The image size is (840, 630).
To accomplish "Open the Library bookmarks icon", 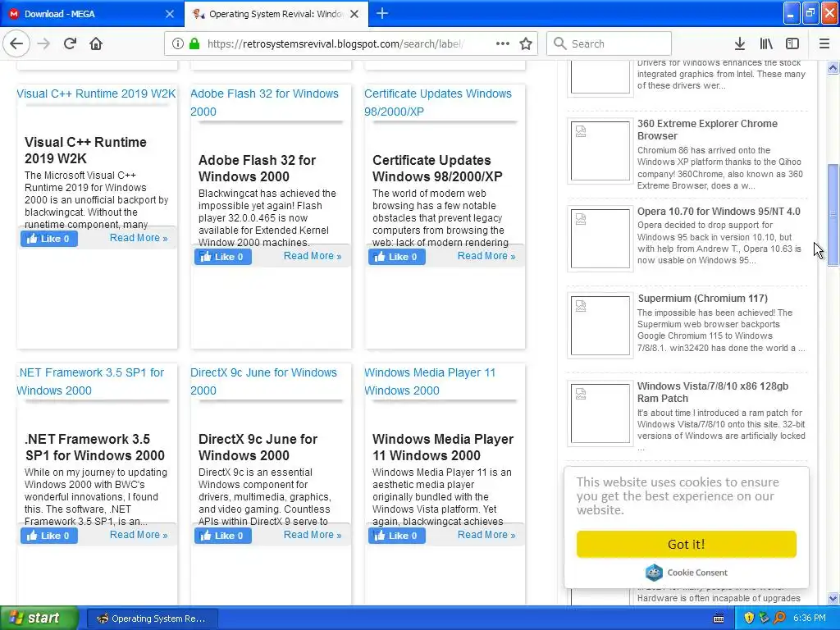I will 766,43.
